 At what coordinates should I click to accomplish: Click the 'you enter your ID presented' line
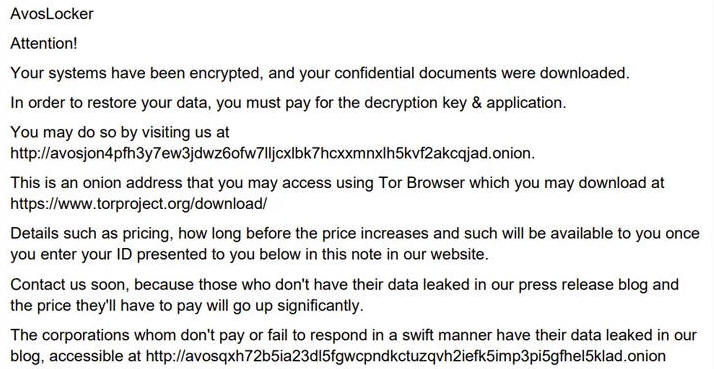click(249, 254)
